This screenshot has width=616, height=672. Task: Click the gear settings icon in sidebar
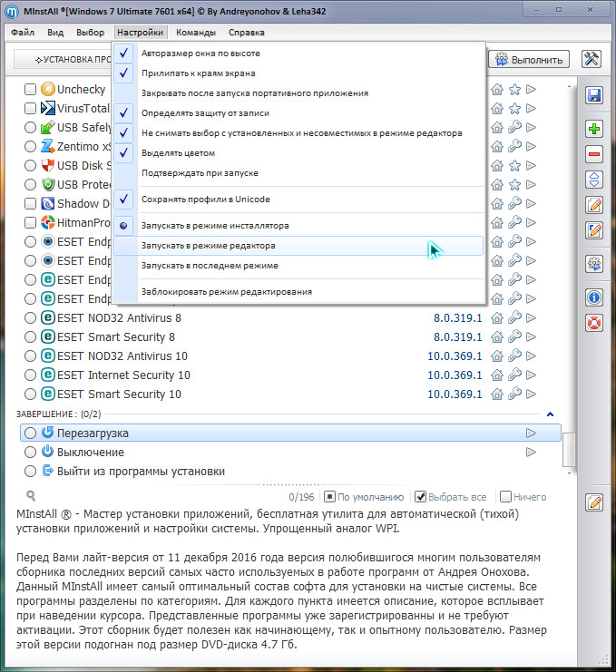pos(594,264)
